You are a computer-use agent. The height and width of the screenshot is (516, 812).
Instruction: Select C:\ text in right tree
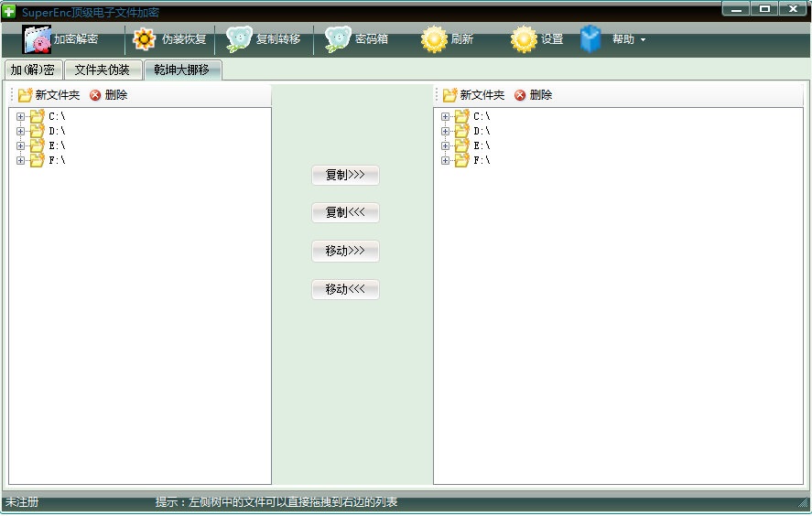pyautogui.click(x=482, y=116)
